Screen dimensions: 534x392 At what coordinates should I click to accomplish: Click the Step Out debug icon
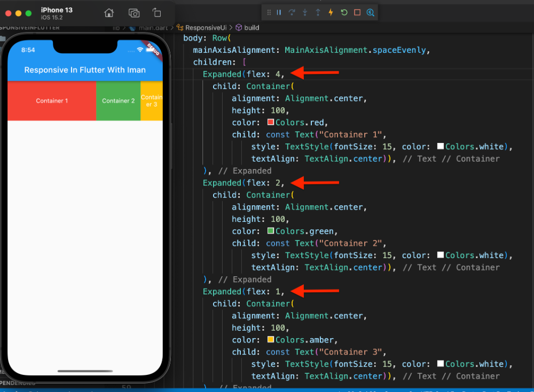[x=318, y=13]
